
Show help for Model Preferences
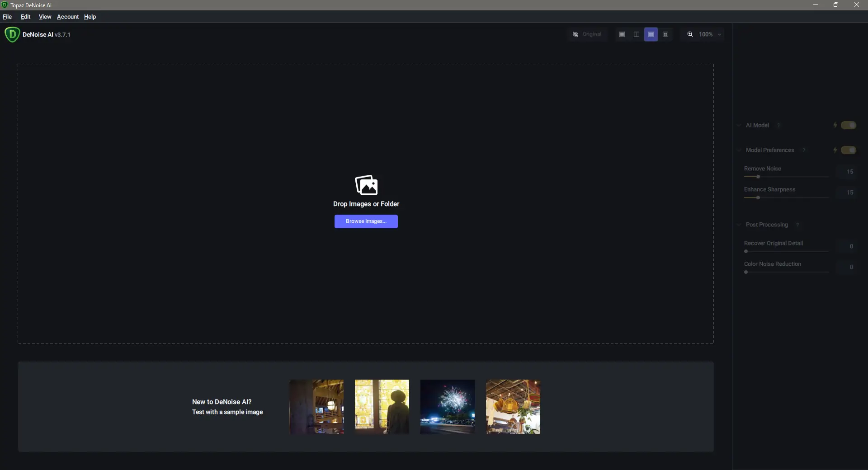click(x=804, y=150)
